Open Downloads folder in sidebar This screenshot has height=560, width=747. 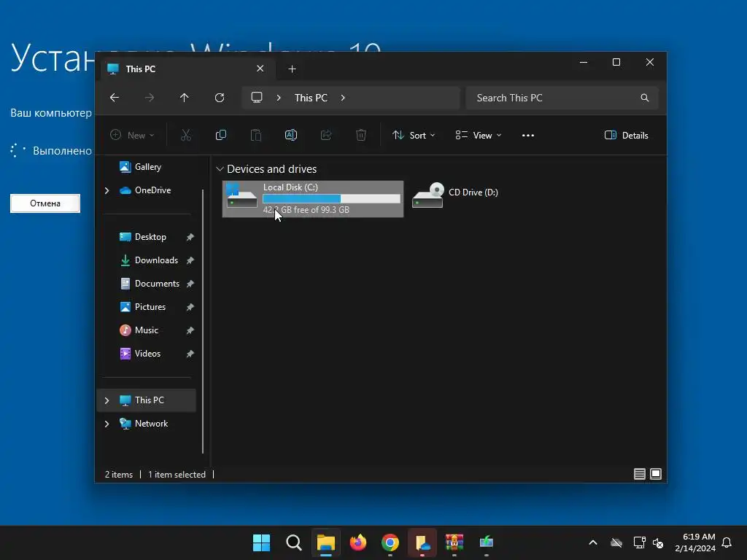pos(149,260)
